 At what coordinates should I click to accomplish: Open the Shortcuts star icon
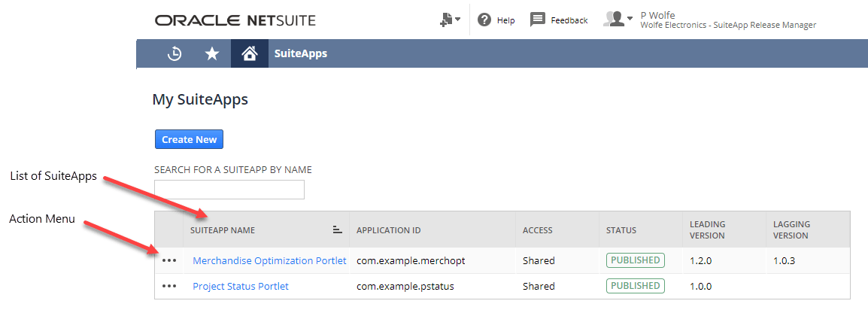point(212,53)
